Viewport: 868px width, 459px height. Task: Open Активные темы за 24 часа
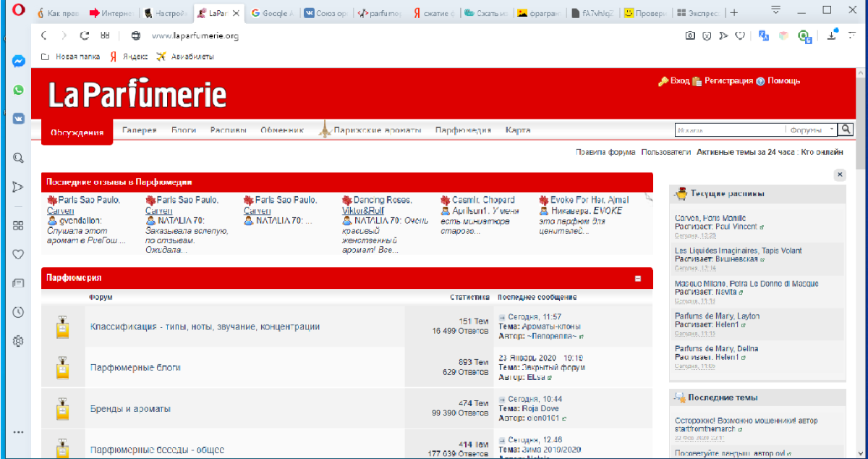click(746, 152)
